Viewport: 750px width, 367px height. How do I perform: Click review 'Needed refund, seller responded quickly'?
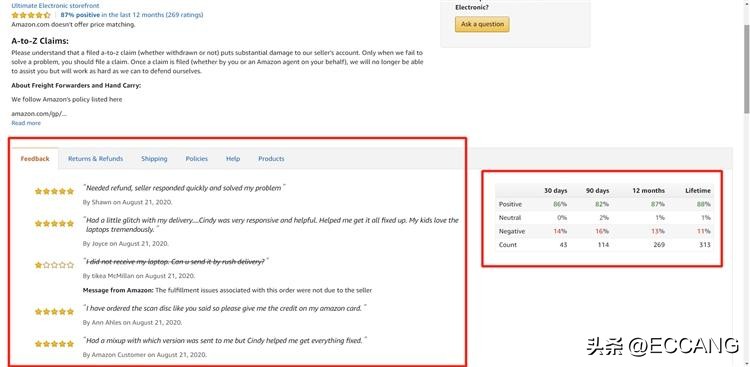[x=184, y=188]
